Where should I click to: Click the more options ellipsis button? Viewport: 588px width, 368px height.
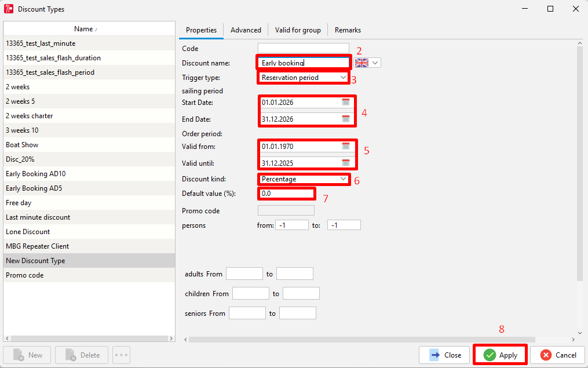pyautogui.click(x=121, y=355)
